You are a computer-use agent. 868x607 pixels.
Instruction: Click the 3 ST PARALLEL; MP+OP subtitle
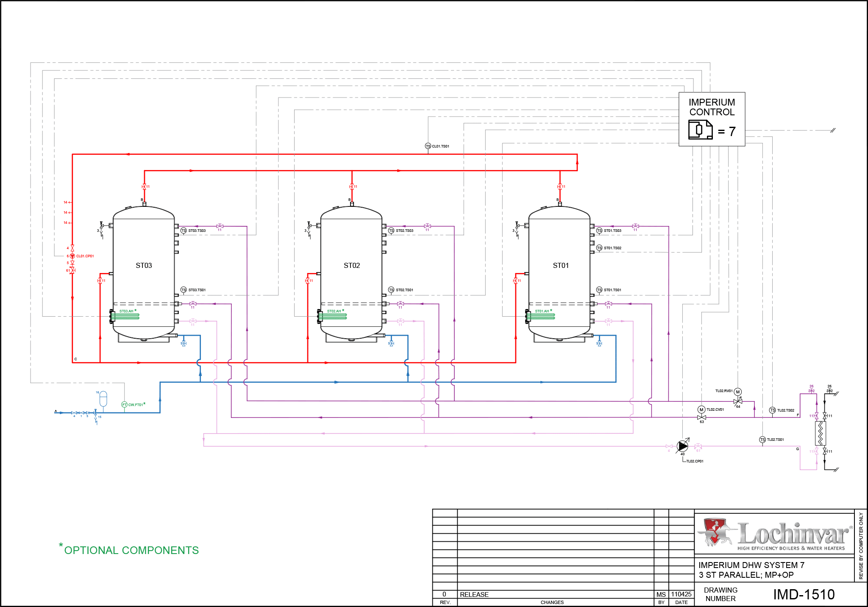746,575
